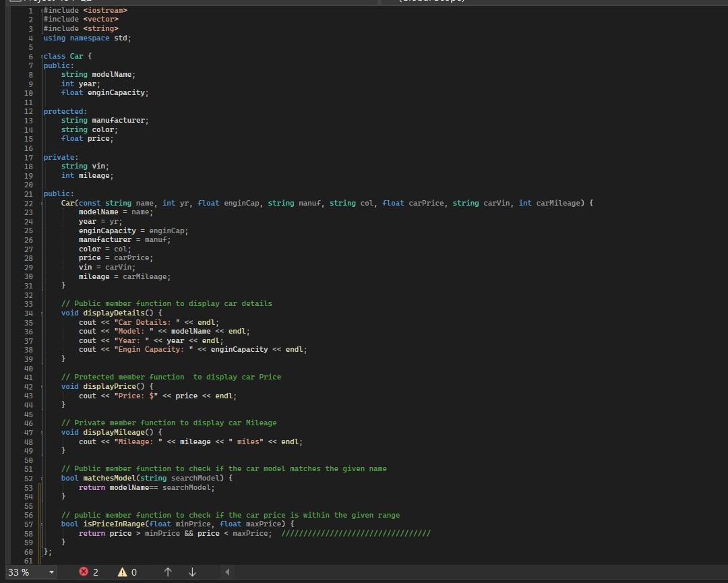The height and width of the screenshot is (583, 728).
Task: Click the 'protected:' keyword on line 12
Action: [x=65, y=111]
